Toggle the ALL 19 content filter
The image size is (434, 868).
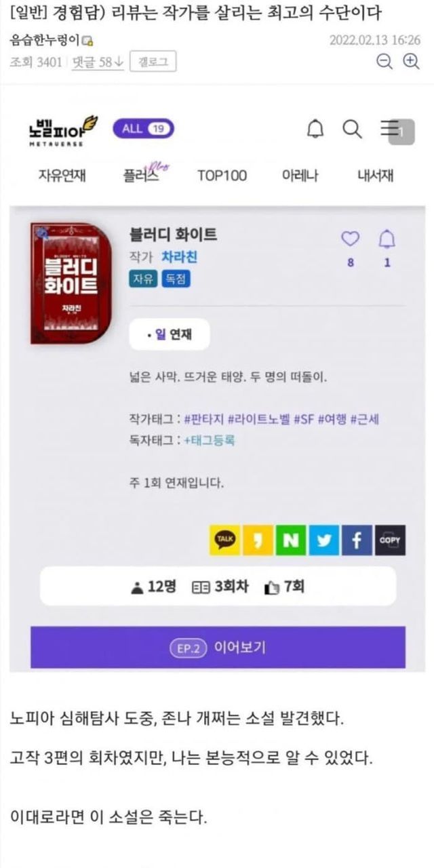point(143,128)
